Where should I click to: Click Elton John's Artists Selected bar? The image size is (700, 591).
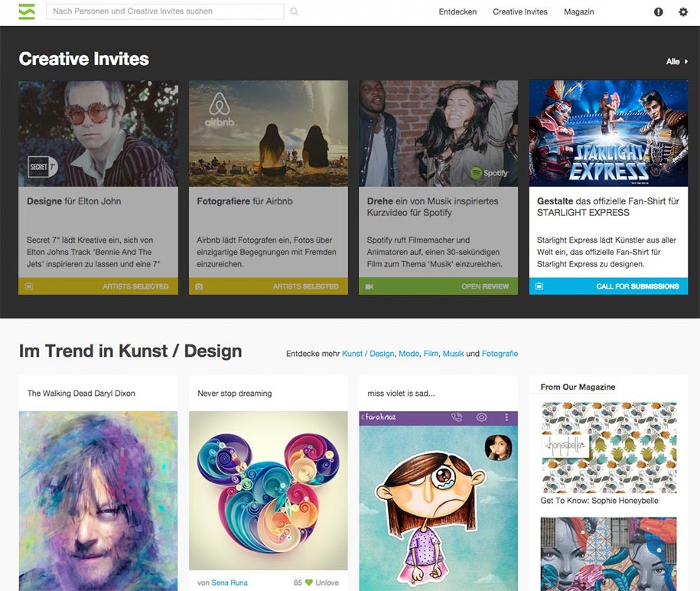[x=98, y=286]
